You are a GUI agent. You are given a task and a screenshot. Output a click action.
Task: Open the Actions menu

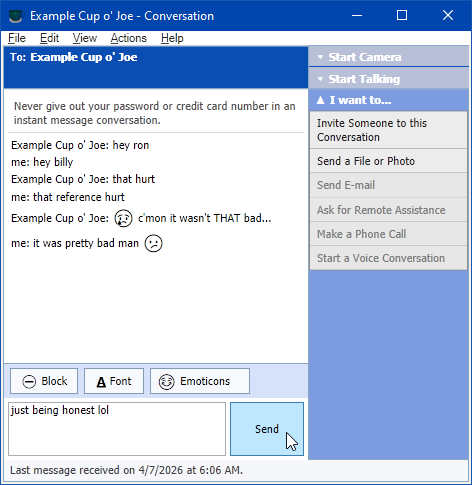[129, 38]
